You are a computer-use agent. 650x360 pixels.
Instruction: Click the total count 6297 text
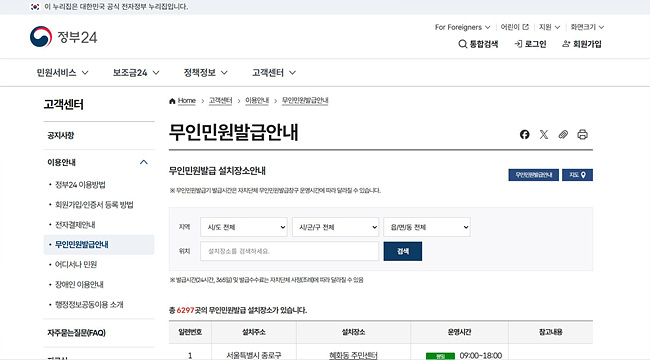[x=185, y=310]
